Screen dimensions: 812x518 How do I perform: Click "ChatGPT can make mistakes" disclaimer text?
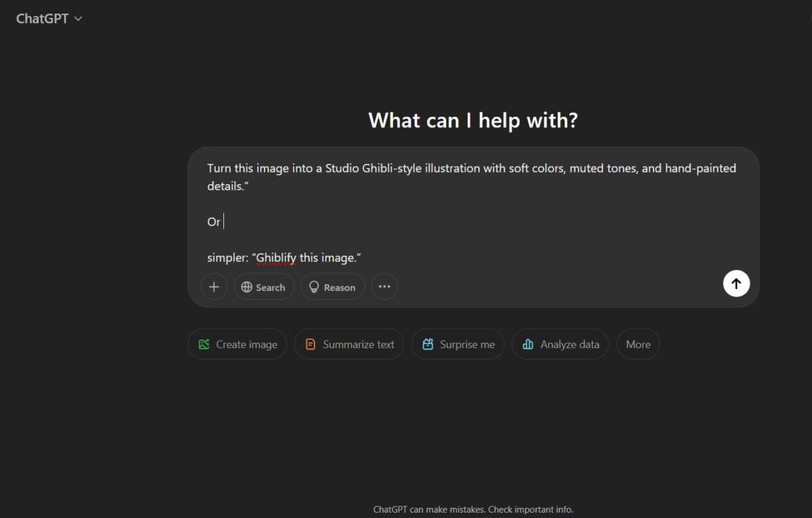[x=473, y=509]
